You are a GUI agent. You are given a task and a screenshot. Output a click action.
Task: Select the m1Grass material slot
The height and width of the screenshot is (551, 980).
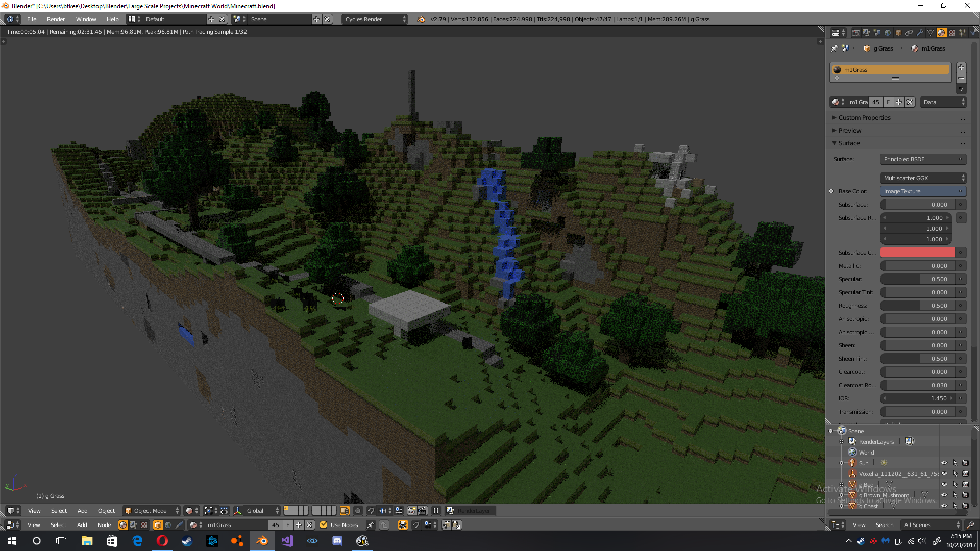point(890,70)
